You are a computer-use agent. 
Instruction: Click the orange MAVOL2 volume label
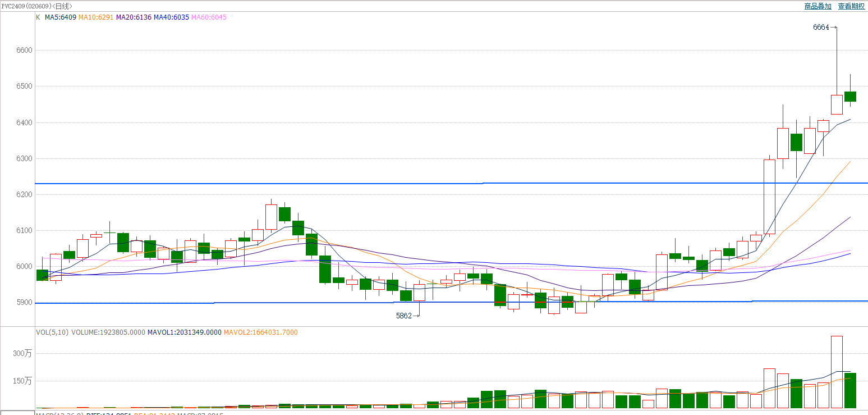pyautogui.click(x=260, y=332)
